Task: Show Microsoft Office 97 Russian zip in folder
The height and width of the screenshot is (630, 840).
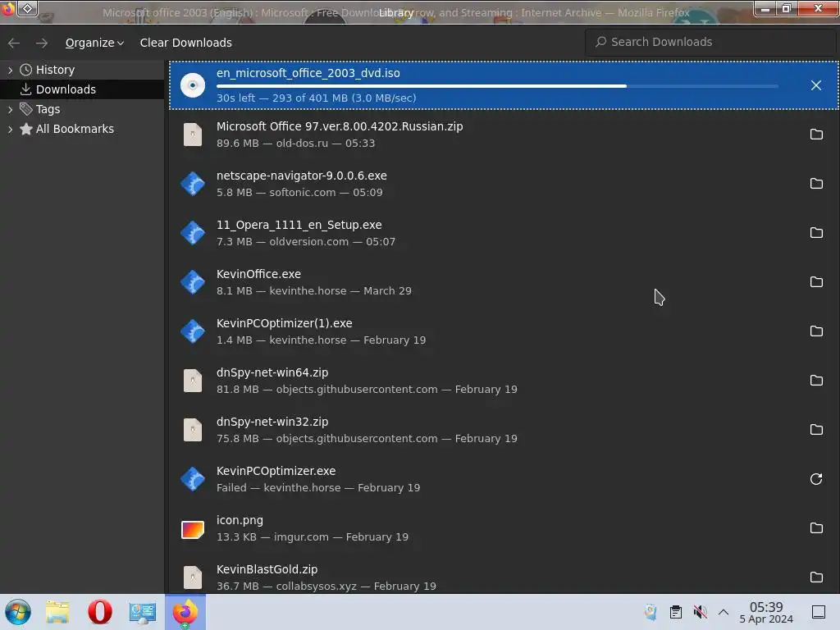Action: pyautogui.click(x=816, y=135)
